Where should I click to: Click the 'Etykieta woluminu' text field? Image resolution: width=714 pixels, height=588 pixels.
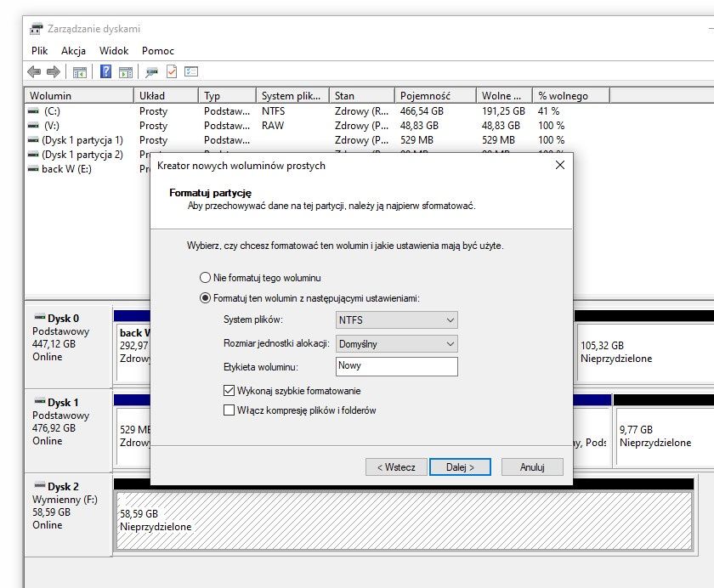pyautogui.click(x=397, y=366)
